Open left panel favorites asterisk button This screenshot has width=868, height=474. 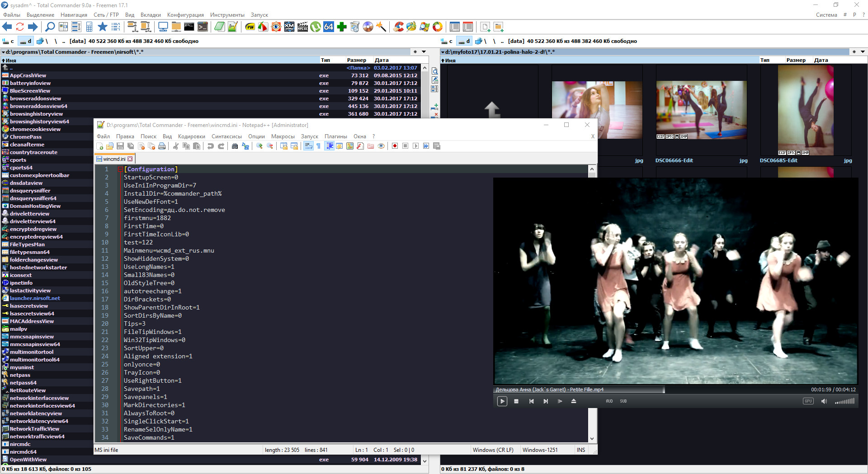pyautogui.click(x=415, y=52)
